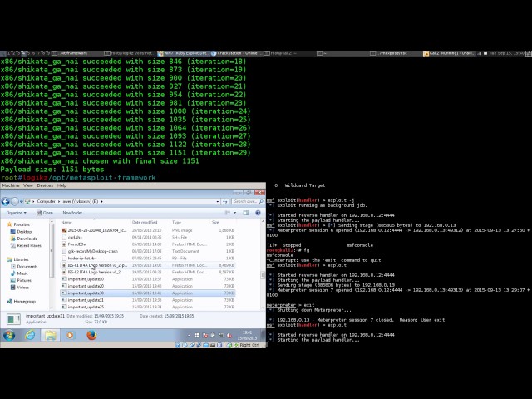Select Documents library in navigation pane
Viewport: 532px width, 399px height.
(24, 267)
